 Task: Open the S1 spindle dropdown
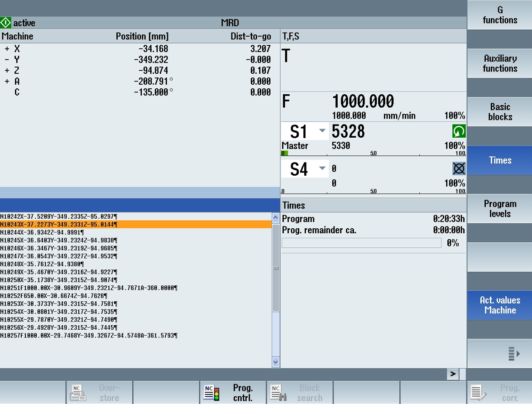click(x=322, y=131)
